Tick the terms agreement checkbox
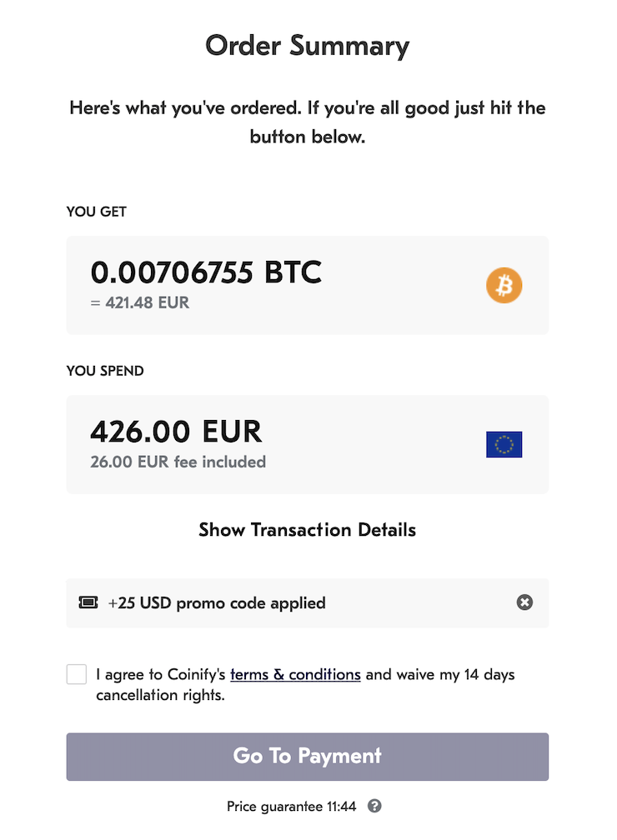617x840 pixels. [x=77, y=674]
